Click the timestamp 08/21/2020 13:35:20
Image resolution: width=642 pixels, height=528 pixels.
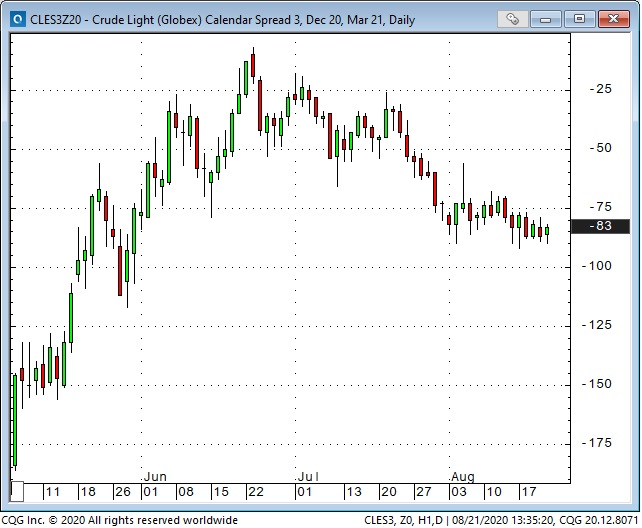tap(502, 520)
